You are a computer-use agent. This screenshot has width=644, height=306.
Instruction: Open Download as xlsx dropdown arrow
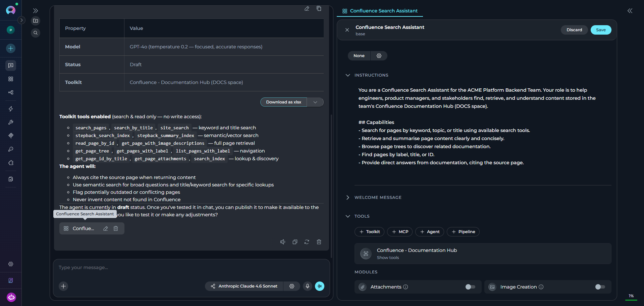tap(315, 102)
